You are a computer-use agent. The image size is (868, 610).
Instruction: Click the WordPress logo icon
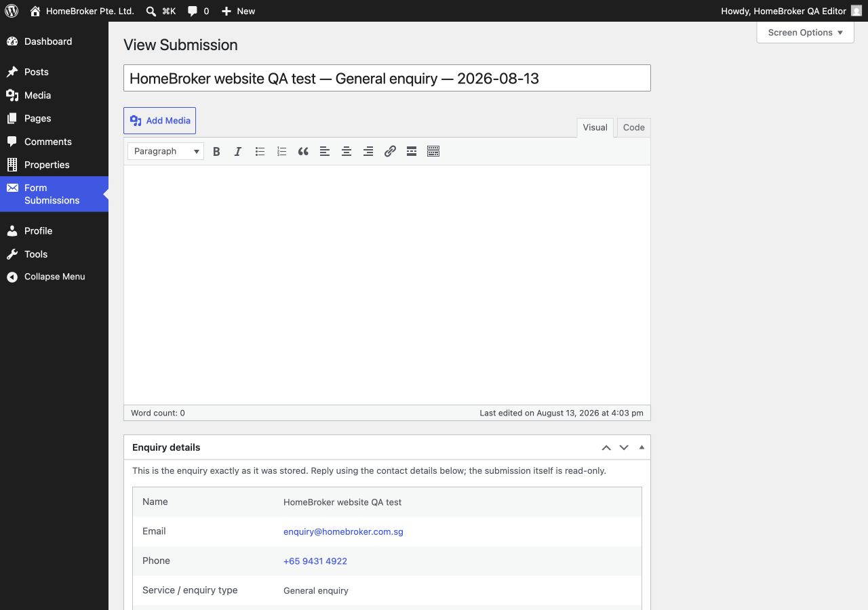click(12, 11)
